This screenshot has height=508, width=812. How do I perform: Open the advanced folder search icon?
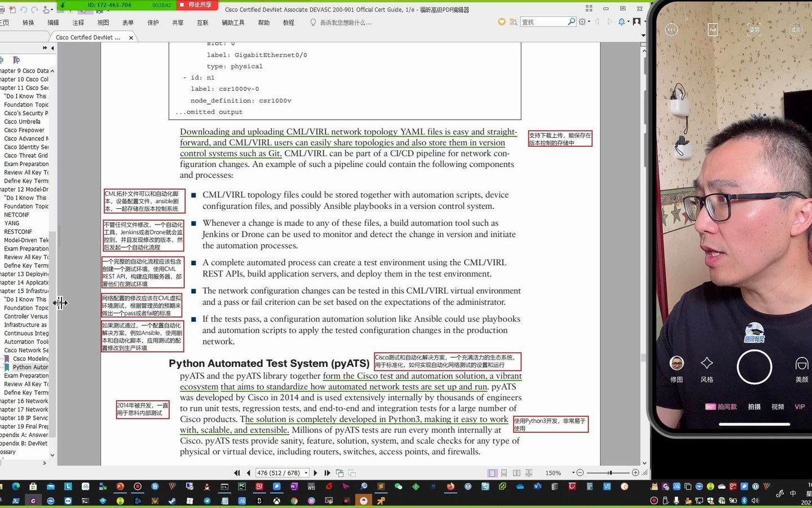(513, 22)
